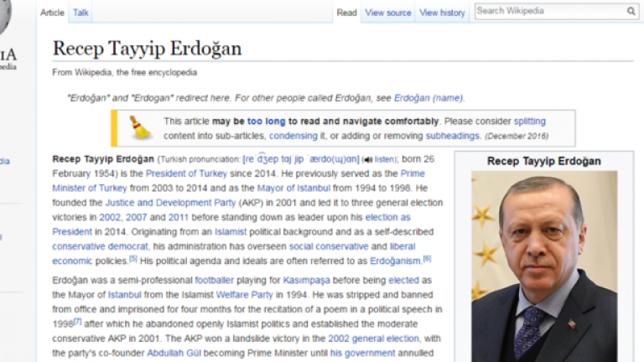Play the pronunciation listen speaker icon
The image size is (644, 362).
[x=366, y=159]
